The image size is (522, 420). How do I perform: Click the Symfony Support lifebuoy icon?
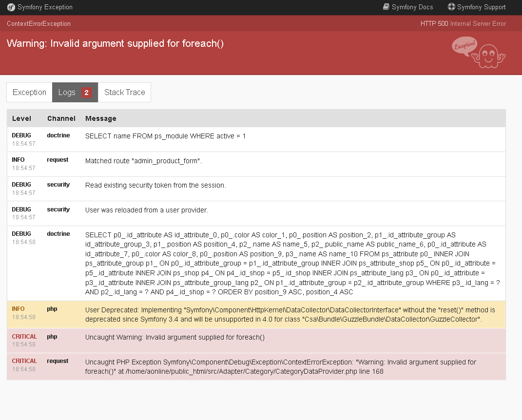point(451,7)
